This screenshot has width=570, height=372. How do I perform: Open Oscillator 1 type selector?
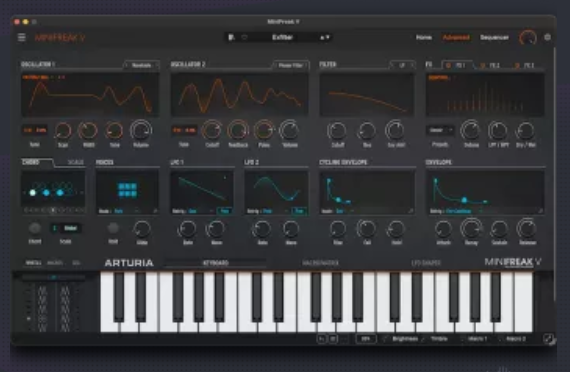(x=141, y=65)
